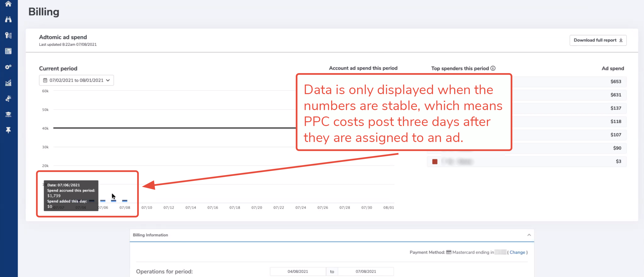This screenshot has width=644, height=277.
Task: Open the home icon in sidebar
Action: [x=8, y=4]
